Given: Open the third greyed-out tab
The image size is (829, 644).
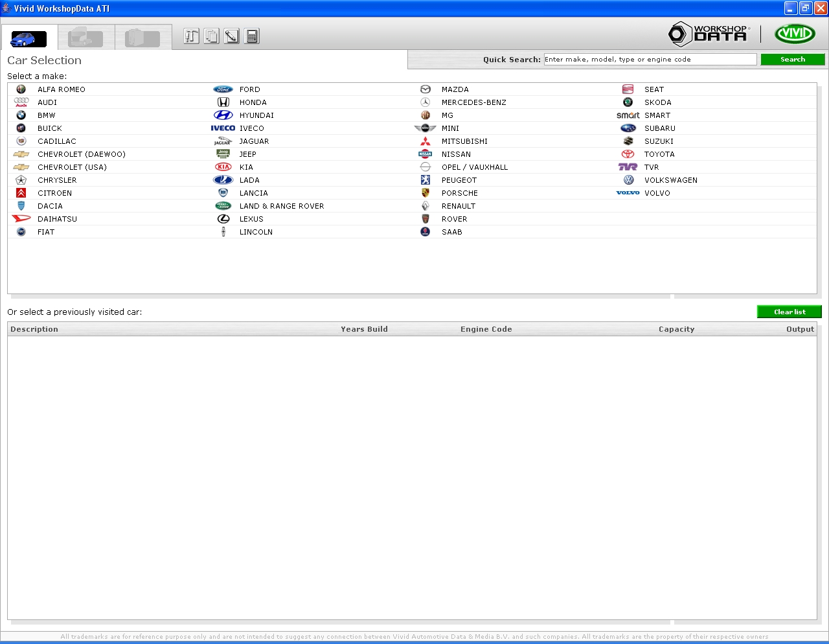Looking at the screenshot, I should [143, 38].
